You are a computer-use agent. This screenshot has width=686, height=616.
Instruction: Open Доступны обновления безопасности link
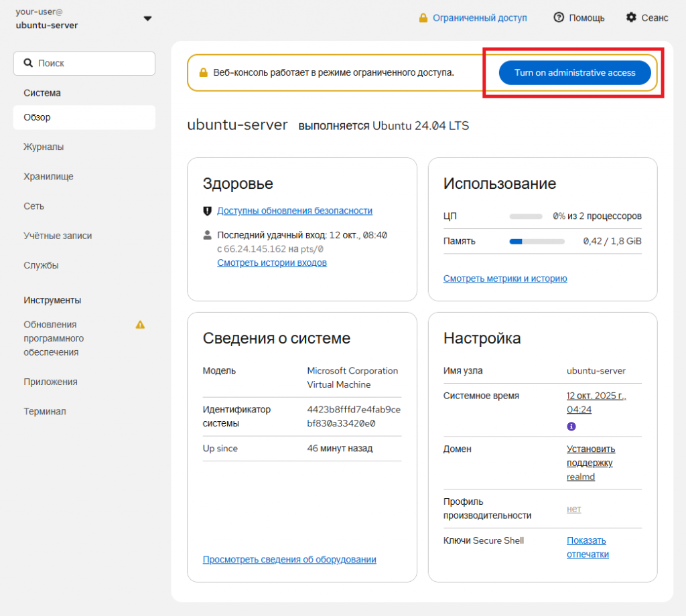(x=294, y=210)
